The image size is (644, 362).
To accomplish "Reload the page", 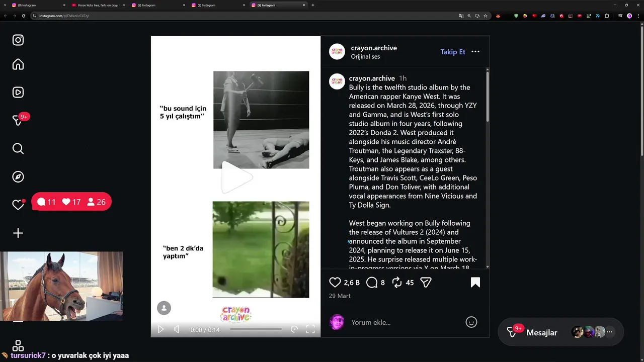I will (23, 16).
